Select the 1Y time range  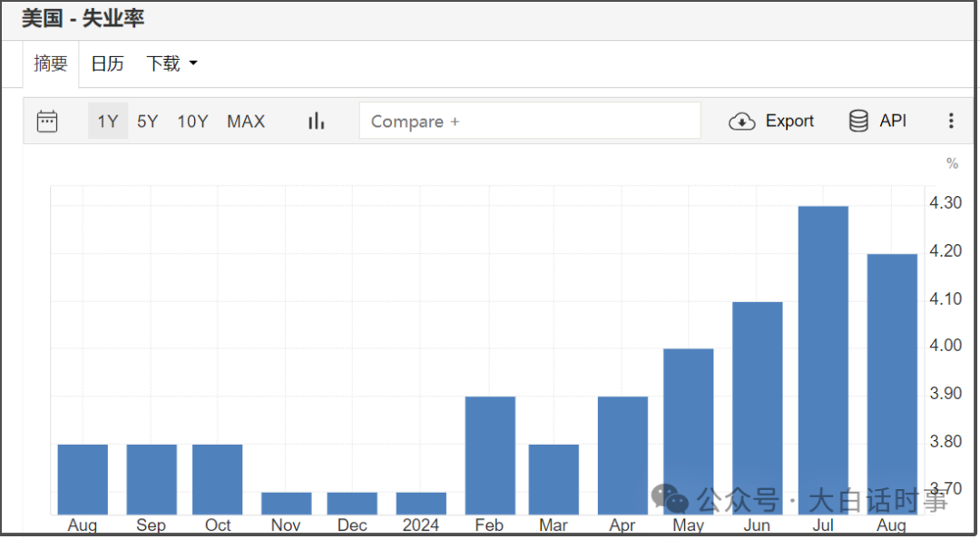click(x=107, y=122)
